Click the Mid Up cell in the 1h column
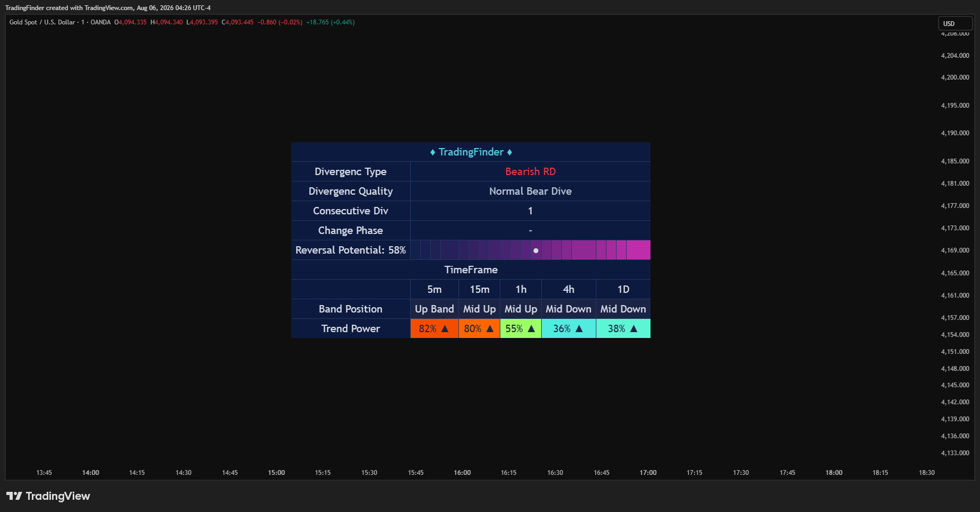The image size is (980, 512). [x=521, y=309]
